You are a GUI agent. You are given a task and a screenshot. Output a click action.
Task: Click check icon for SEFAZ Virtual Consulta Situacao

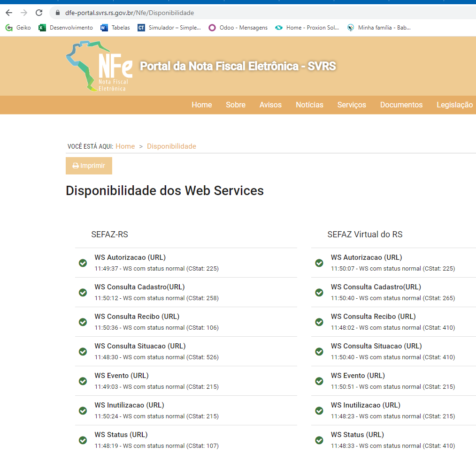tap(319, 352)
